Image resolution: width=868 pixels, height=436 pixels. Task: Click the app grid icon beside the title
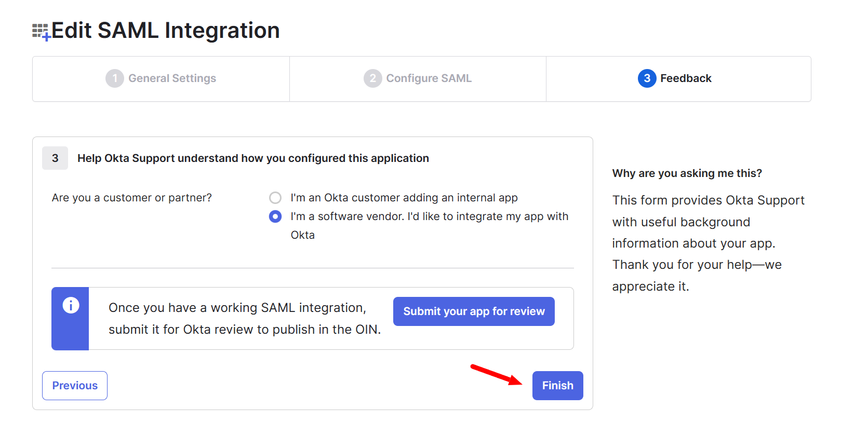(41, 31)
